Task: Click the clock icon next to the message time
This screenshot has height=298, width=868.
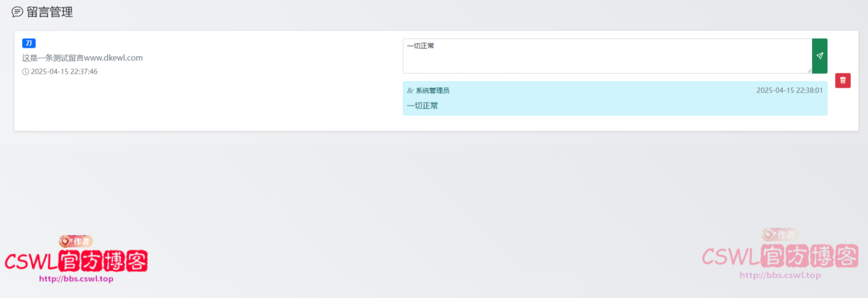Action: coord(26,72)
